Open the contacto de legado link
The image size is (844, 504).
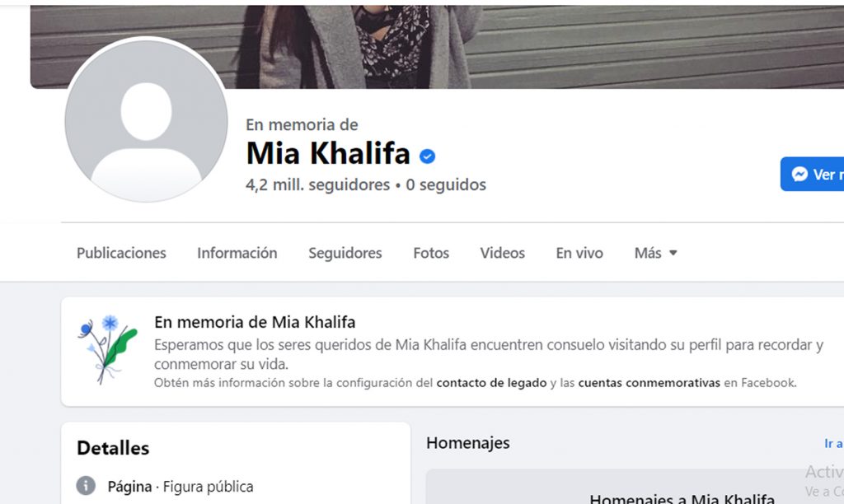point(491,383)
